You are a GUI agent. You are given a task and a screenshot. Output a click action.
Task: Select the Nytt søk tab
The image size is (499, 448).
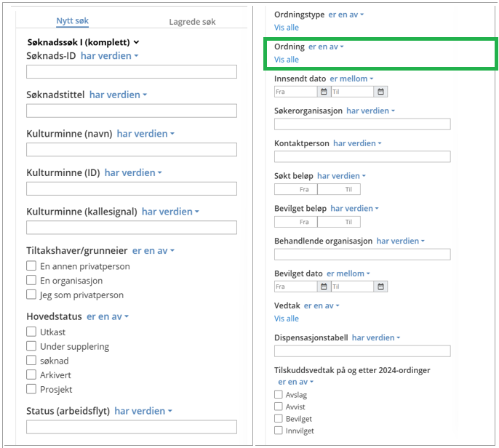tap(73, 22)
